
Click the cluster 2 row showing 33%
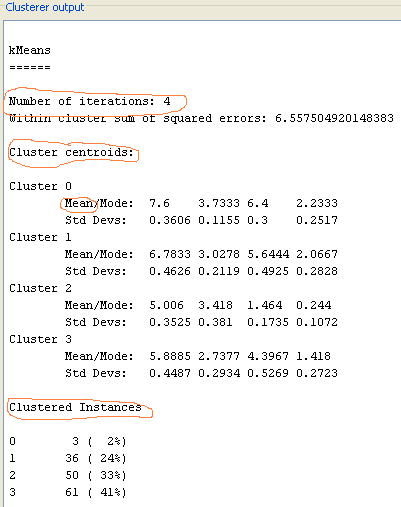(68, 475)
